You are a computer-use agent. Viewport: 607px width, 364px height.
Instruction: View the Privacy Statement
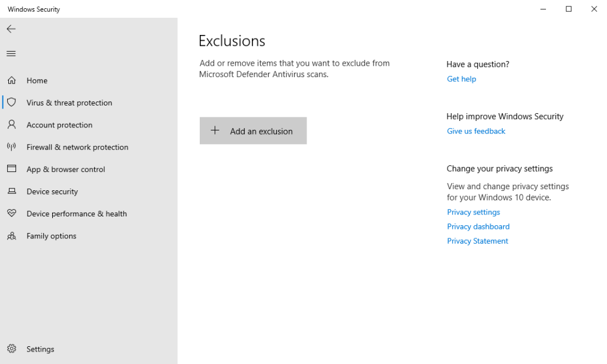pos(477,241)
